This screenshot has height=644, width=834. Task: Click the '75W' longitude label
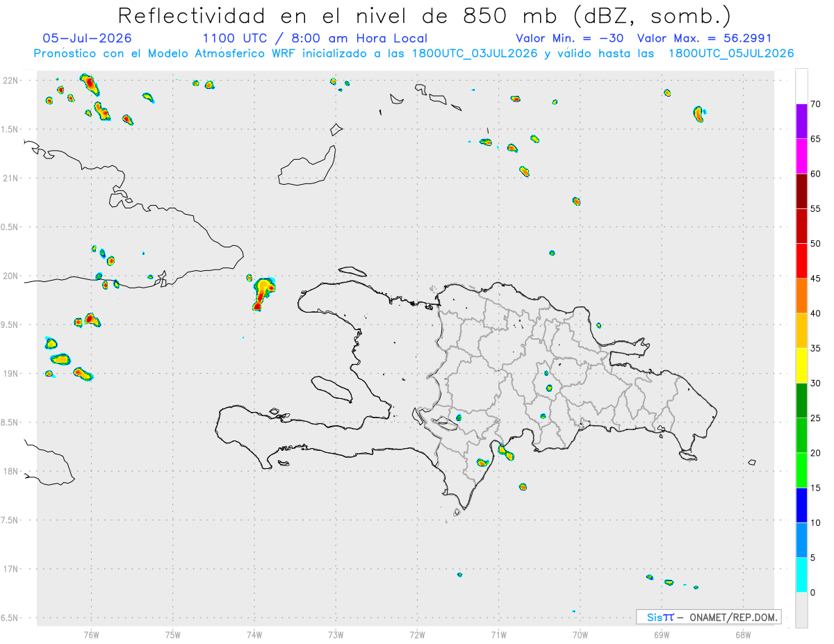pos(173,634)
